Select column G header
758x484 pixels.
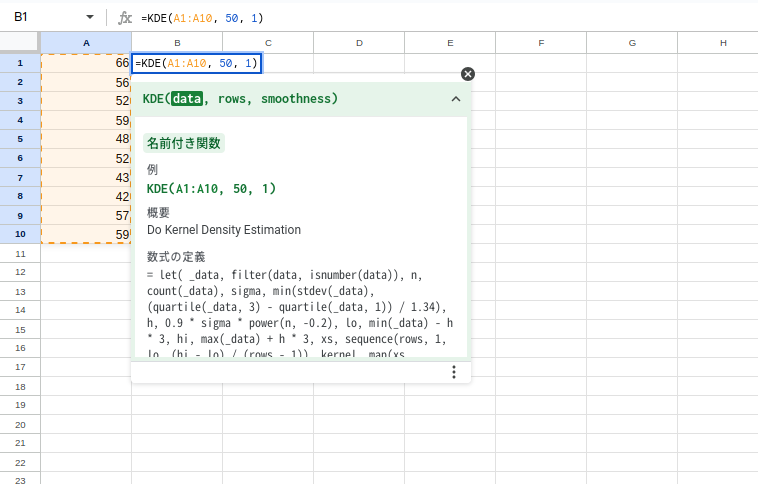632,43
